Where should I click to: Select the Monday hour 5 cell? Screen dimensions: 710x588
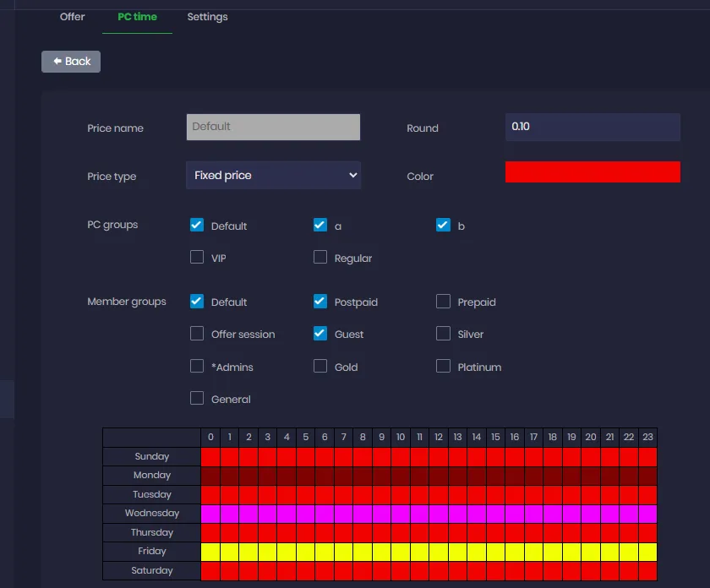tap(306, 476)
